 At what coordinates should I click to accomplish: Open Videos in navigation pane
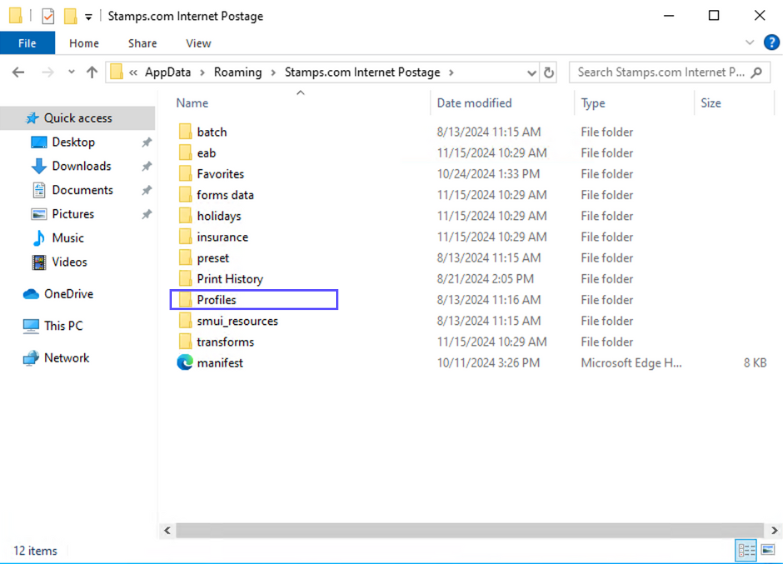click(69, 262)
